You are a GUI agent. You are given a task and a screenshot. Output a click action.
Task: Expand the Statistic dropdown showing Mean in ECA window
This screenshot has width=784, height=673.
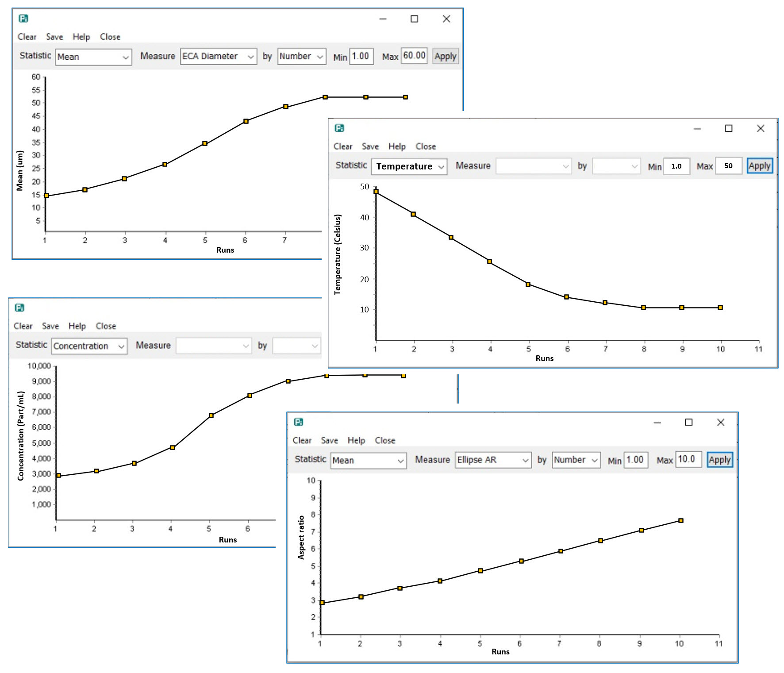93,57
